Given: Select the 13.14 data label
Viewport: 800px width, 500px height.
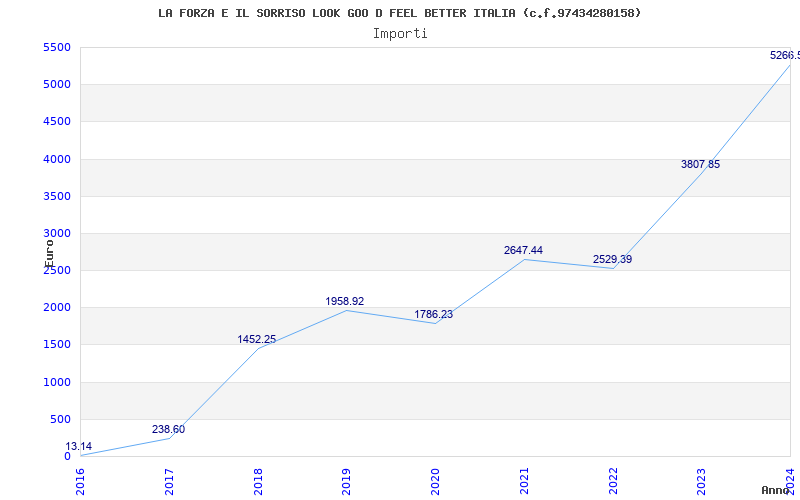Looking at the screenshot, I should pyautogui.click(x=79, y=446).
